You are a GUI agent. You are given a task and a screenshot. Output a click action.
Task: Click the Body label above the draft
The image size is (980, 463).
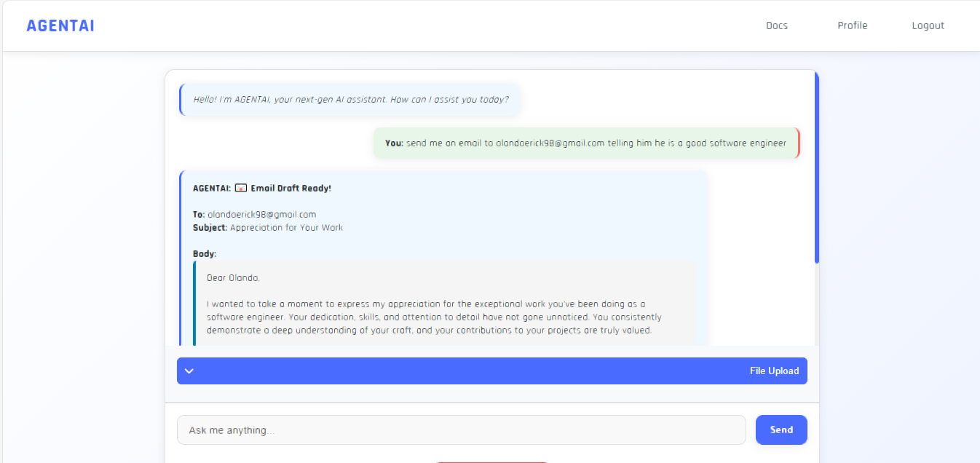202,253
